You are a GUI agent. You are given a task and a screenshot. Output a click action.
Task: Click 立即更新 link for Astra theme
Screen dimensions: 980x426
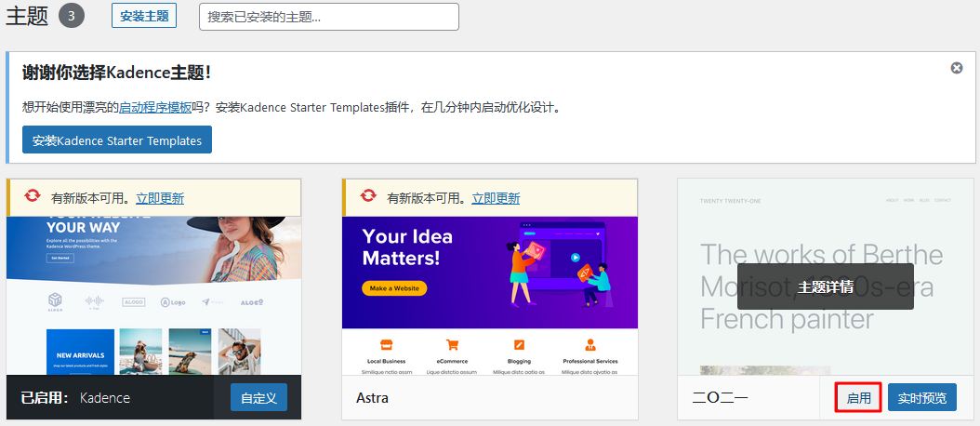(x=496, y=198)
